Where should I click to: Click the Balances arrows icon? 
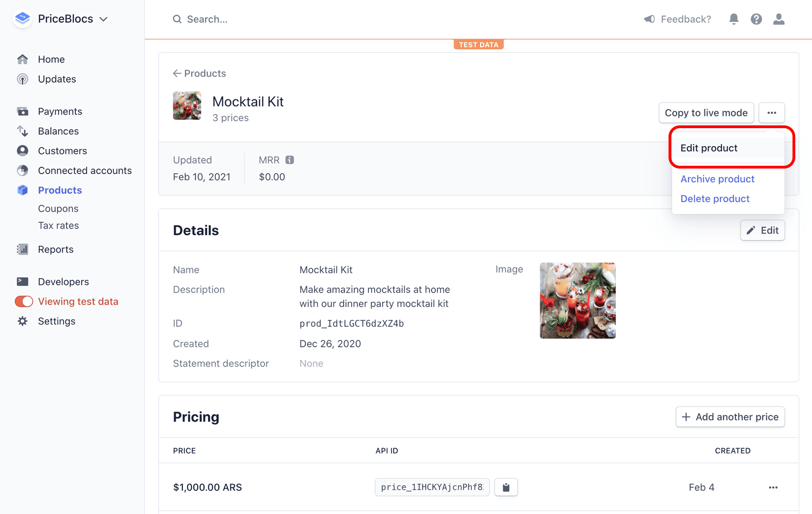click(23, 131)
